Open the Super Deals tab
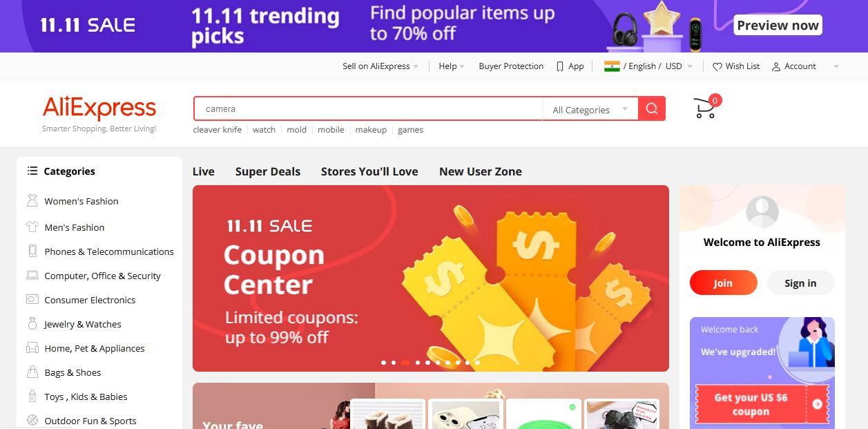Image resolution: width=868 pixels, height=429 pixels. point(268,171)
